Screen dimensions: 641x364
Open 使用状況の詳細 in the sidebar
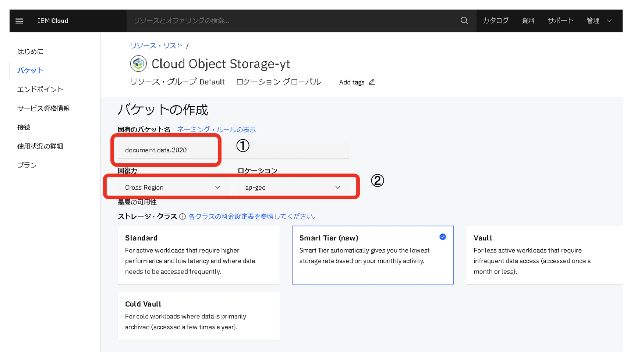click(40, 146)
